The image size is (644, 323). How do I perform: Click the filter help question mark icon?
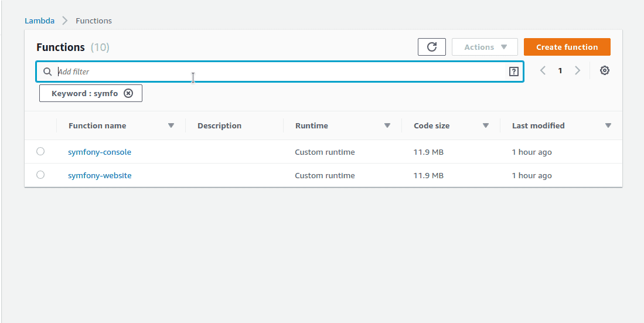[514, 72]
